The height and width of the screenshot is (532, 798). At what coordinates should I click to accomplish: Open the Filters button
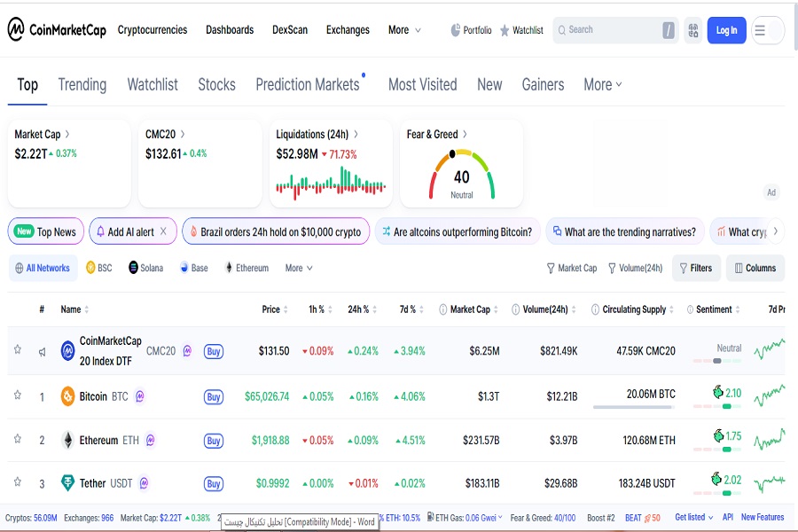pyautogui.click(x=696, y=268)
